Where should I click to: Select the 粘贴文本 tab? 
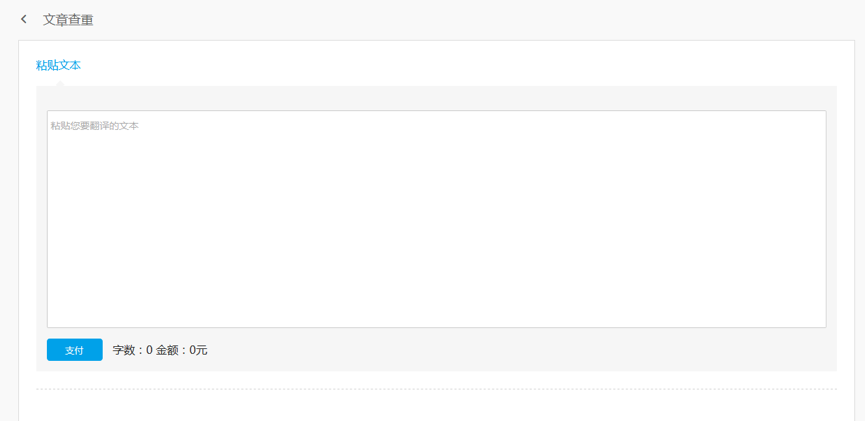click(x=58, y=65)
